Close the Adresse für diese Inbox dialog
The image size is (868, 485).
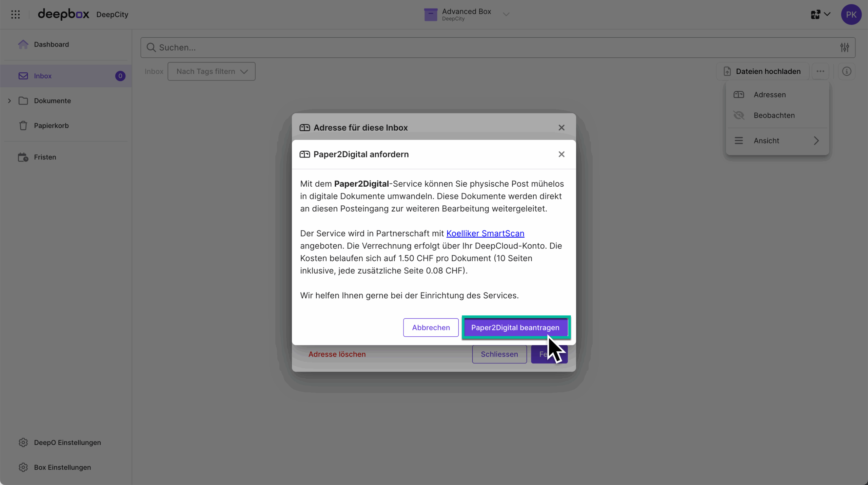point(561,128)
